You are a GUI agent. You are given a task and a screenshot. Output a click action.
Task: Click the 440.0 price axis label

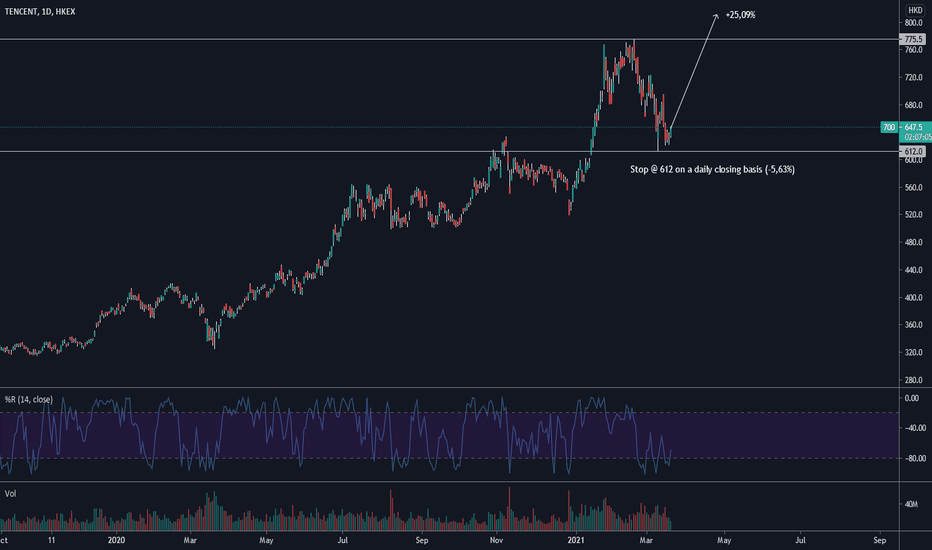pos(914,270)
